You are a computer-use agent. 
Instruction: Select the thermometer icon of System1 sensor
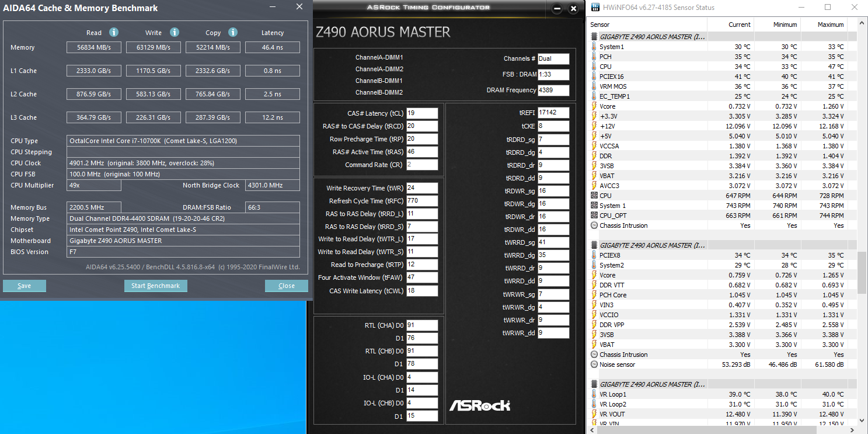coord(594,47)
